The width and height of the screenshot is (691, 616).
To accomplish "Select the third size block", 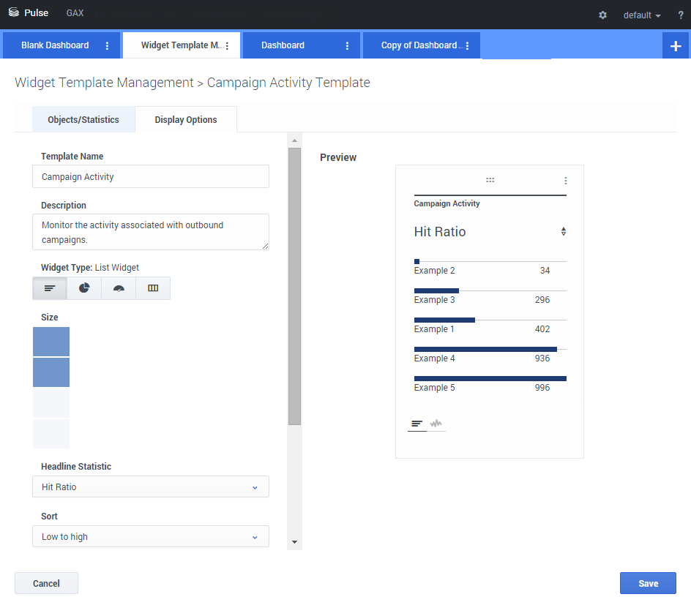I will pos(51,403).
